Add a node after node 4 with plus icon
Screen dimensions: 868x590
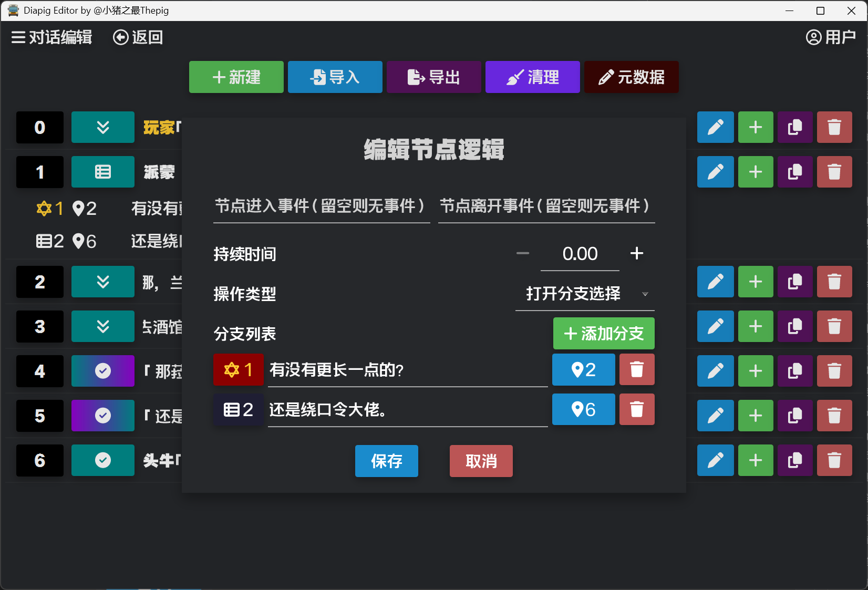pyautogui.click(x=755, y=371)
